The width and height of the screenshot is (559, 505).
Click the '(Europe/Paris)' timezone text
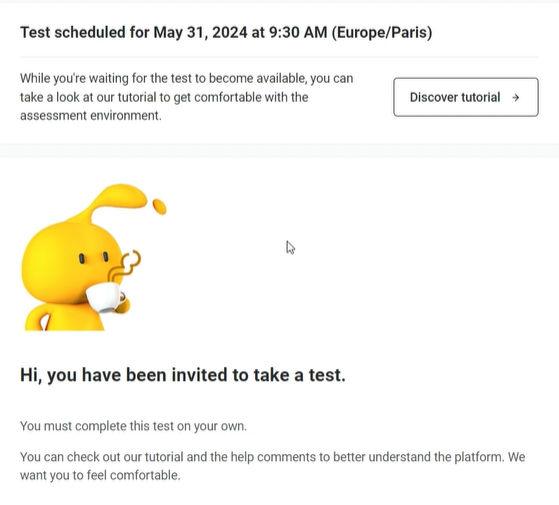tap(382, 32)
